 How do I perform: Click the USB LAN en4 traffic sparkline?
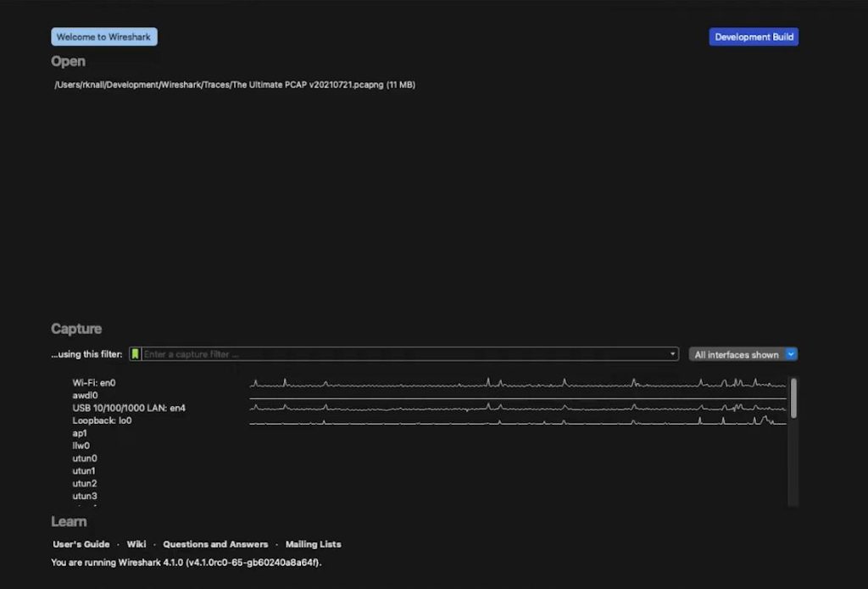coord(518,408)
